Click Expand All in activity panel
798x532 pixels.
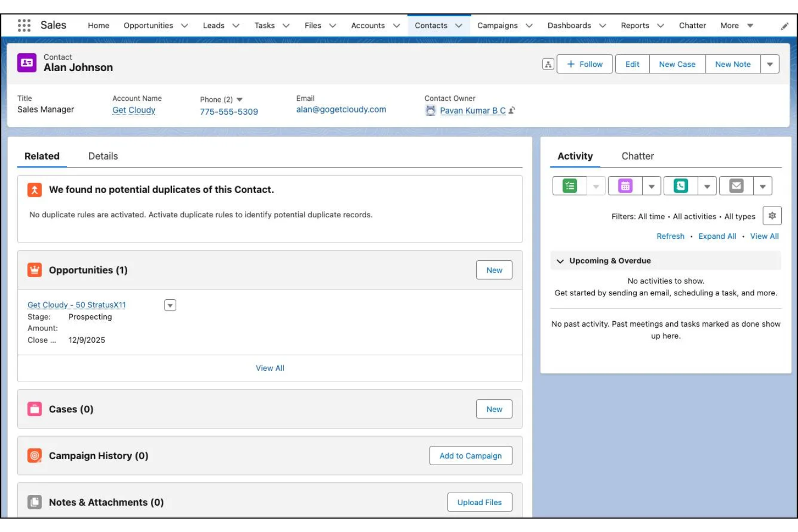coord(717,236)
